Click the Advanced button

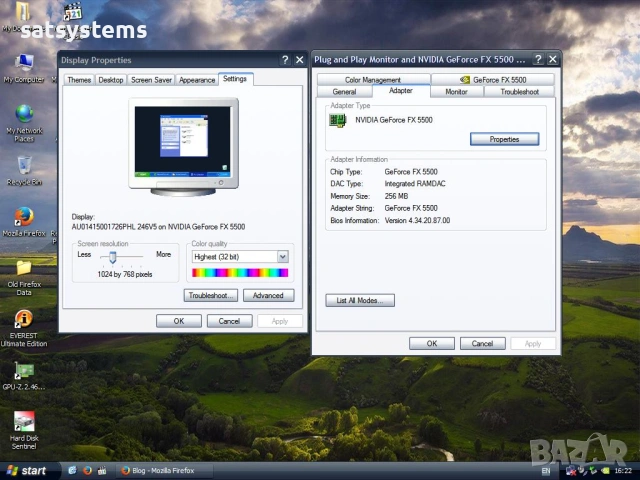(x=268, y=296)
